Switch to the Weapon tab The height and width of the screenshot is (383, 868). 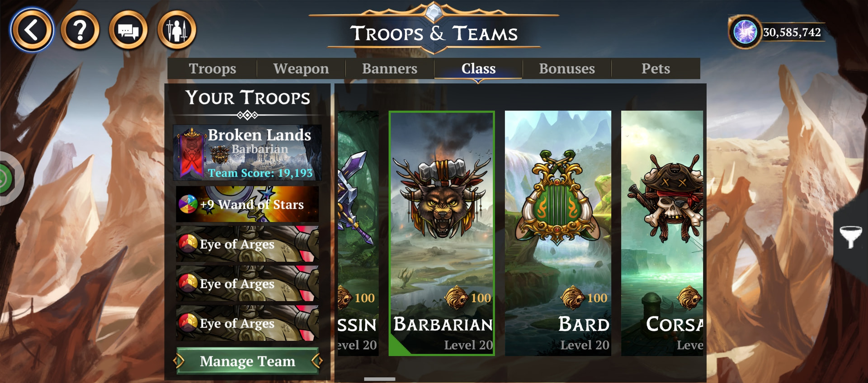(301, 68)
